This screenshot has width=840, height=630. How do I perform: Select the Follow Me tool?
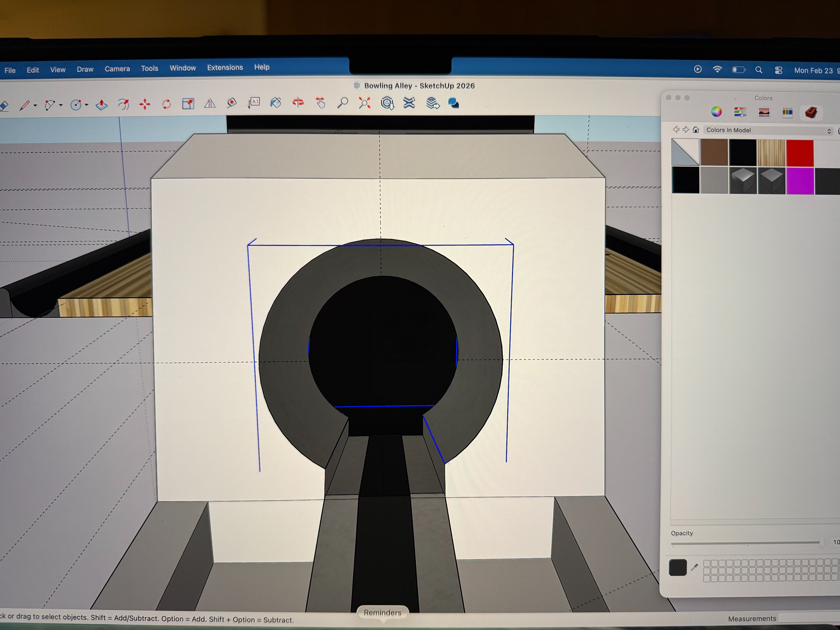(x=123, y=104)
